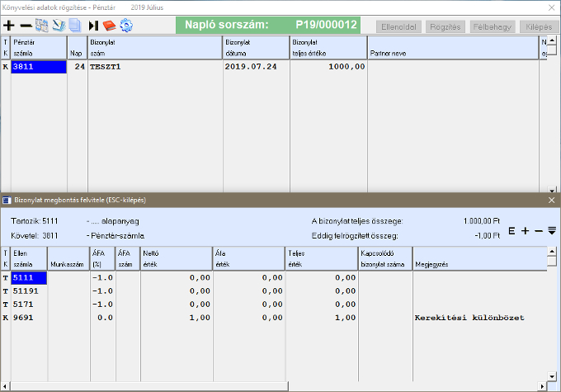561x392 pixels.
Task: Click the Félbehagy button
Action: pyautogui.click(x=490, y=26)
